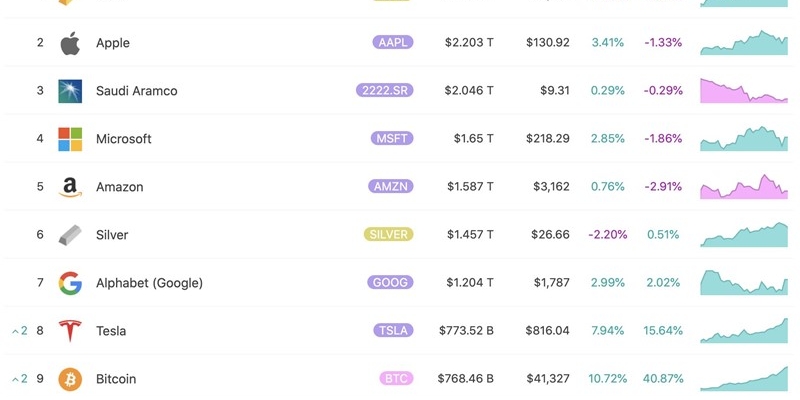View Tesla's 30-day price sparkline
This screenshot has width=800, height=400.
(744, 331)
